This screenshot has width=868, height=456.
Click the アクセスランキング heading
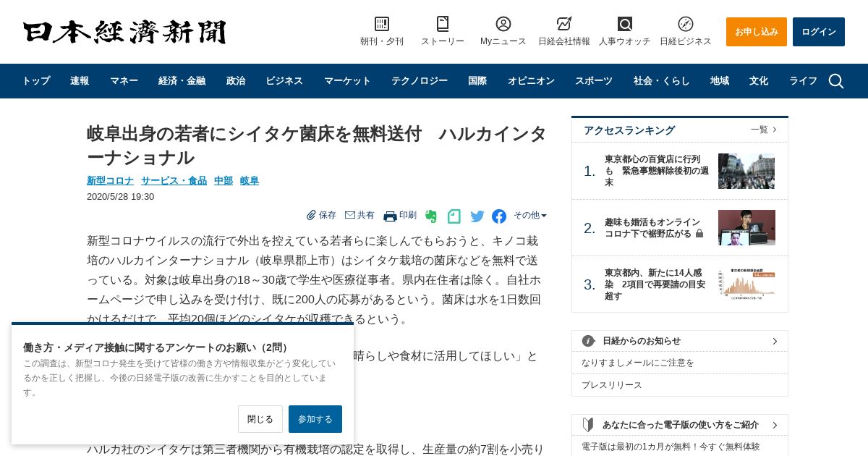(x=629, y=130)
